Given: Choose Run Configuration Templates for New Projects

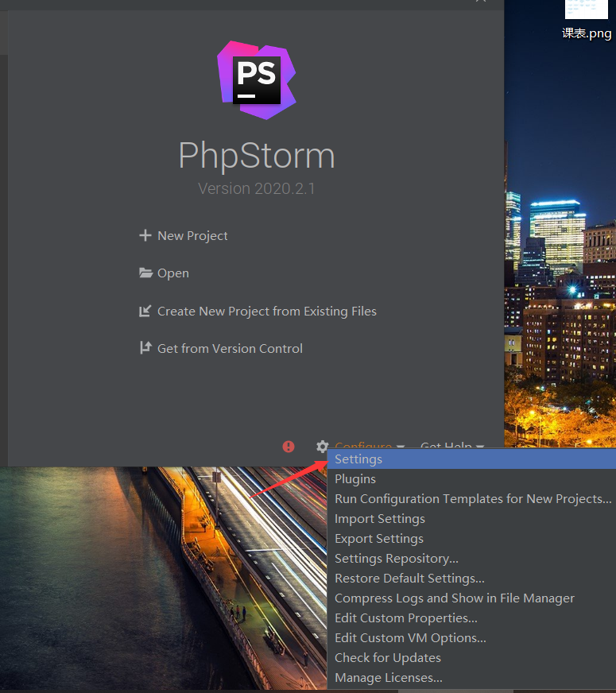Looking at the screenshot, I should [x=471, y=499].
